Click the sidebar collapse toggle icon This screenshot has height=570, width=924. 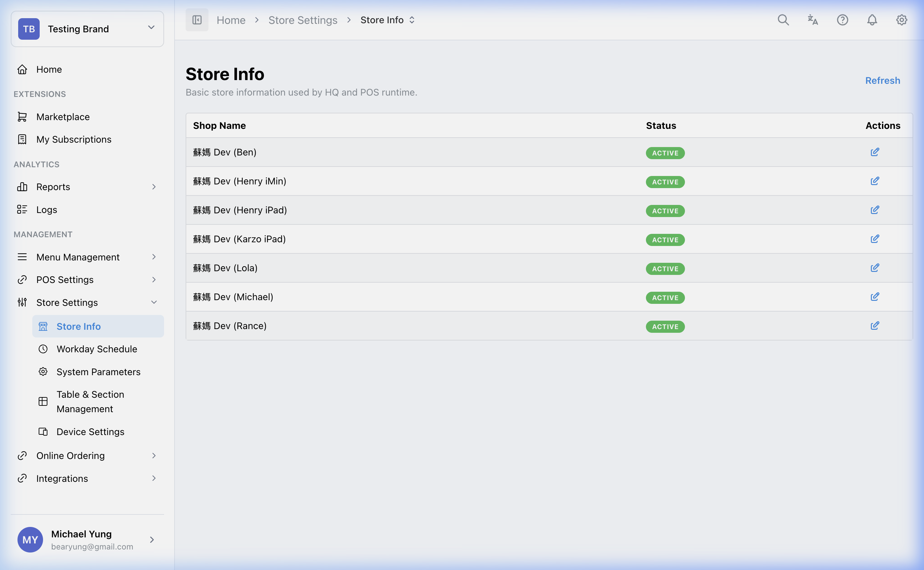pos(197,20)
